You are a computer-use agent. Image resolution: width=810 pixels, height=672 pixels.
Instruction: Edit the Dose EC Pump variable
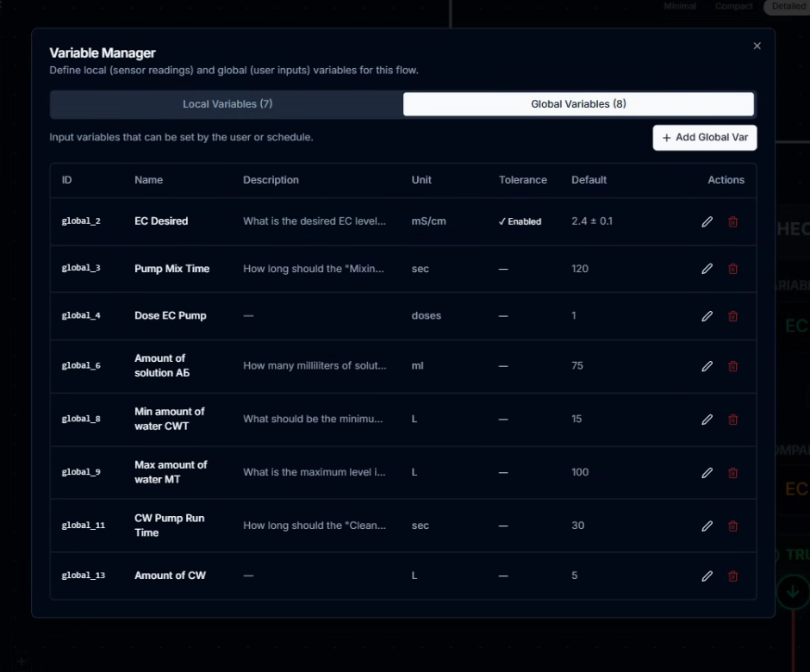(707, 316)
